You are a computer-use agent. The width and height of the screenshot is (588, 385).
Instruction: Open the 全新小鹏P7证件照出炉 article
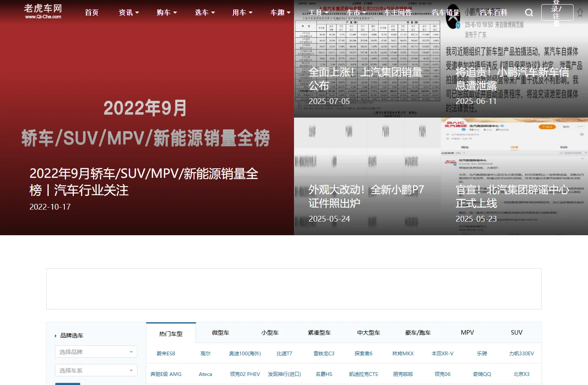[366, 196]
